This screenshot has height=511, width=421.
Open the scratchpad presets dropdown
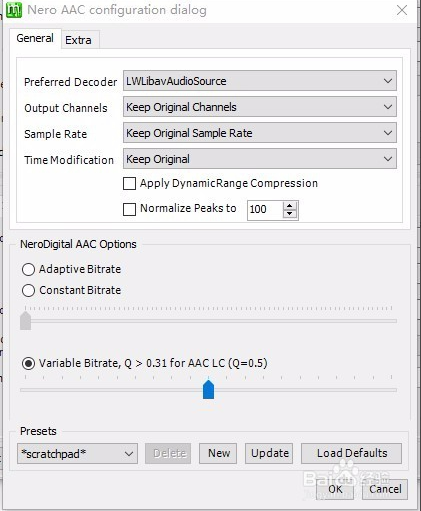[77, 454]
